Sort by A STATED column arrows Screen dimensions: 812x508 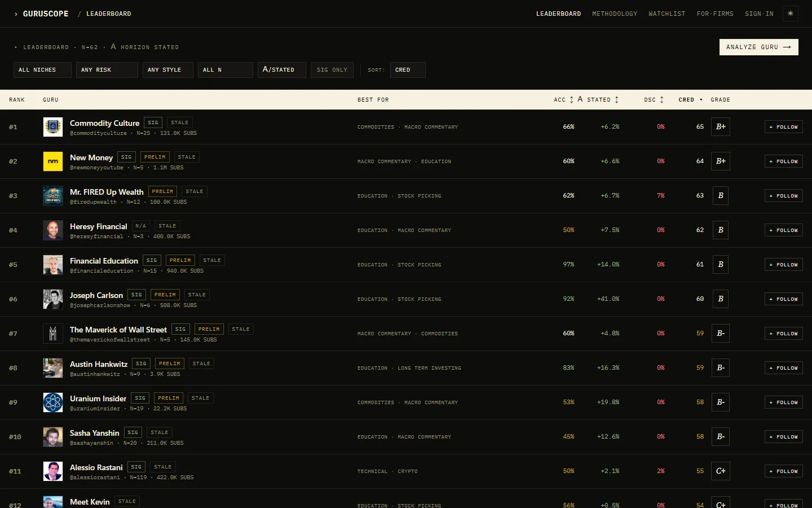point(616,100)
